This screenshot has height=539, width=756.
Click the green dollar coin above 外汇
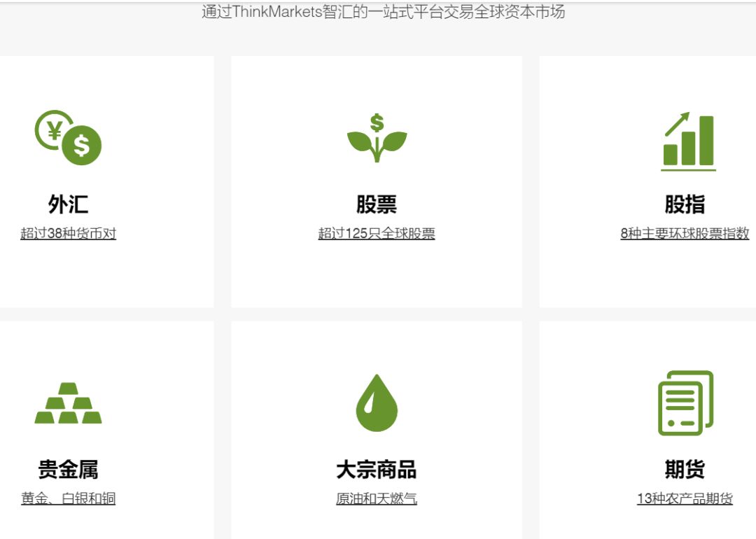pos(82,147)
